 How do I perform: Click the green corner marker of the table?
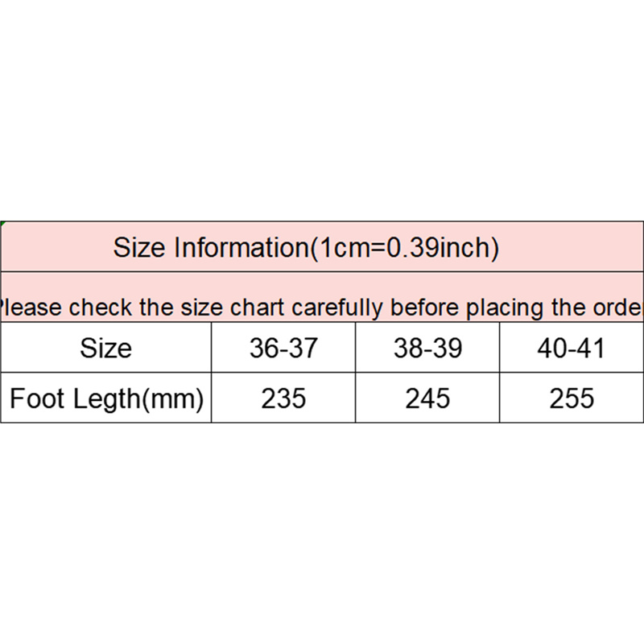[x=2, y=222]
